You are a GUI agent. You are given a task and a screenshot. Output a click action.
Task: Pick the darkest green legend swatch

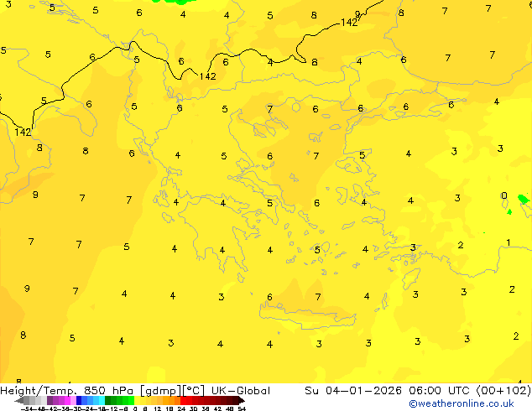point(107,401)
